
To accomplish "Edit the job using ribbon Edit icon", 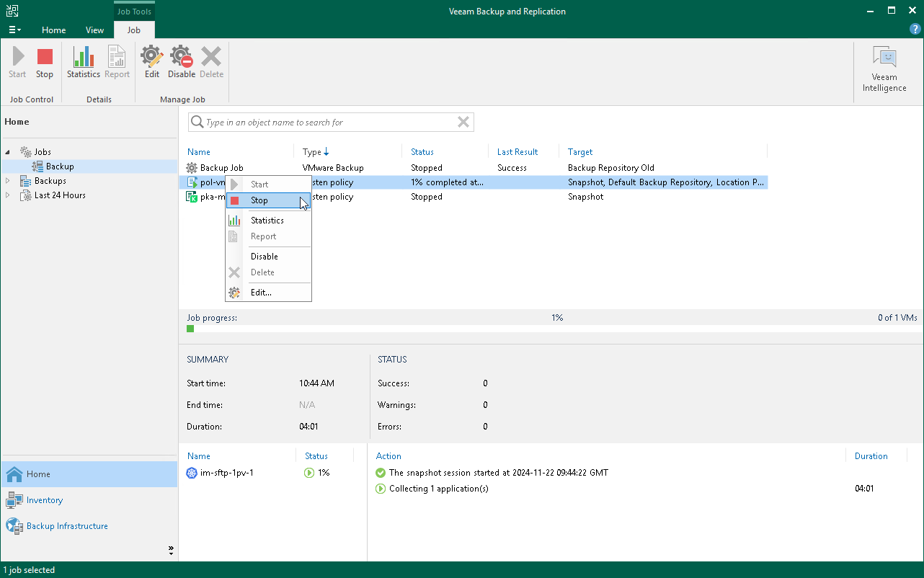I will 151,57.
